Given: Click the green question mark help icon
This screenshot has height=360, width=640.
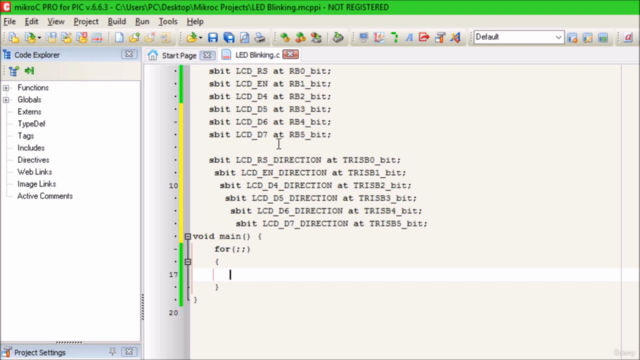Looking at the screenshot, I should coord(394,38).
